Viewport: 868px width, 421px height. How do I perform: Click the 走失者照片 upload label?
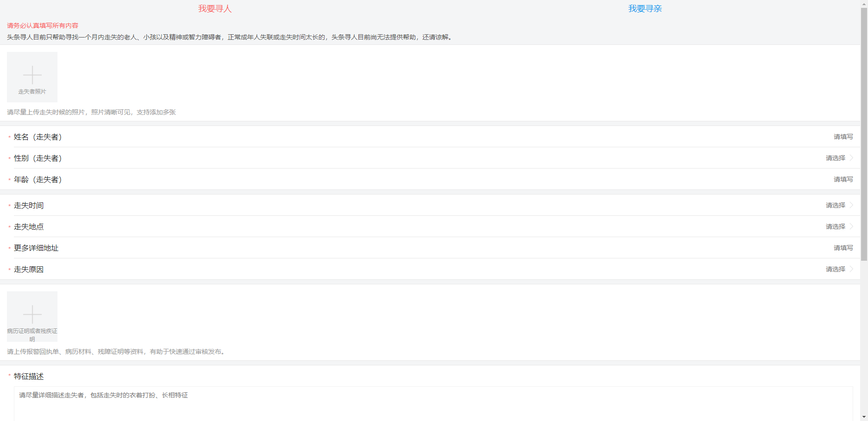tap(32, 92)
